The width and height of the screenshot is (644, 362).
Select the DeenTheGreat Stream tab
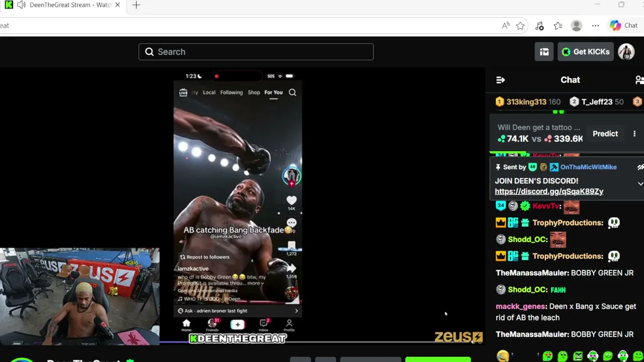click(63, 5)
